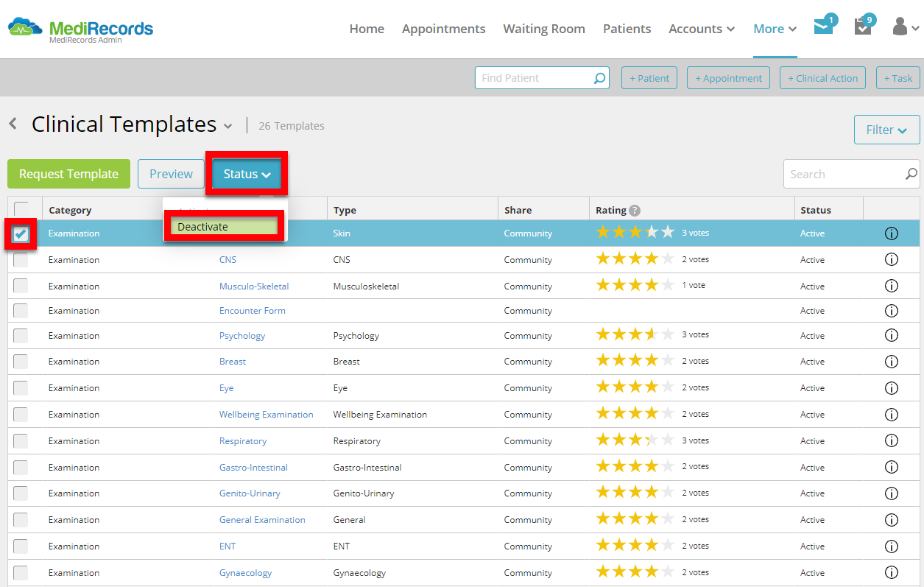Expand the More menu
Viewport: 924px width, 587px height.
coord(775,29)
